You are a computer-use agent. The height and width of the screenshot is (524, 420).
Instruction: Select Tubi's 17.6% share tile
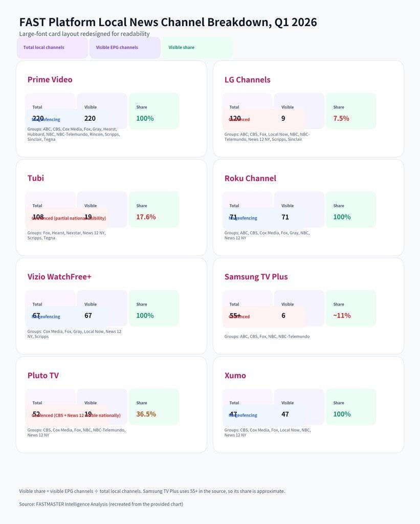point(153,210)
